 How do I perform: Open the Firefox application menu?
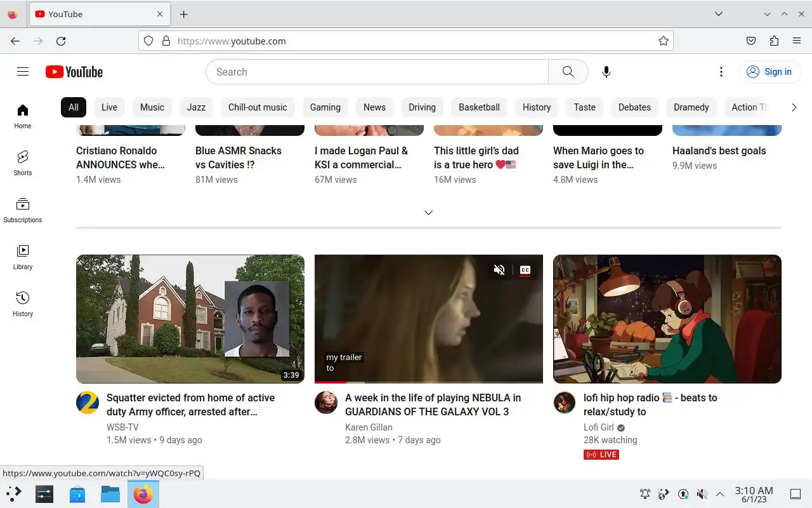[797, 41]
